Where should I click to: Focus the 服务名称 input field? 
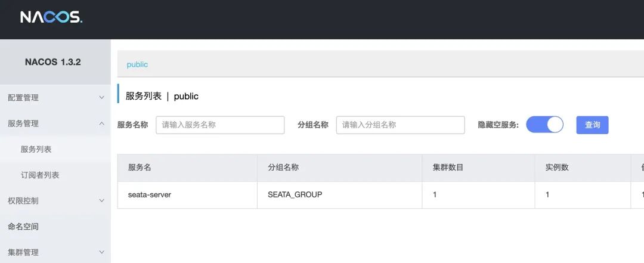click(220, 125)
